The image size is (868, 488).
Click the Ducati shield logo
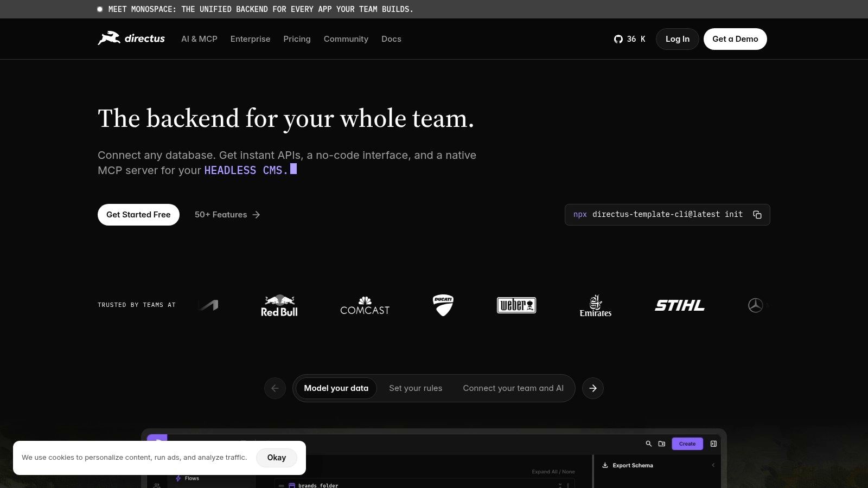click(x=443, y=305)
